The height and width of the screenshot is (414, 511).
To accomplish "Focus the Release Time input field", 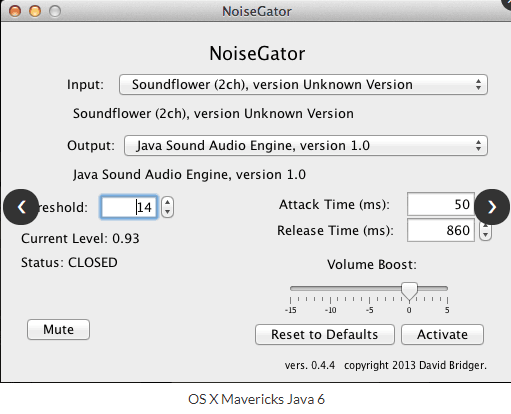I will (441, 230).
